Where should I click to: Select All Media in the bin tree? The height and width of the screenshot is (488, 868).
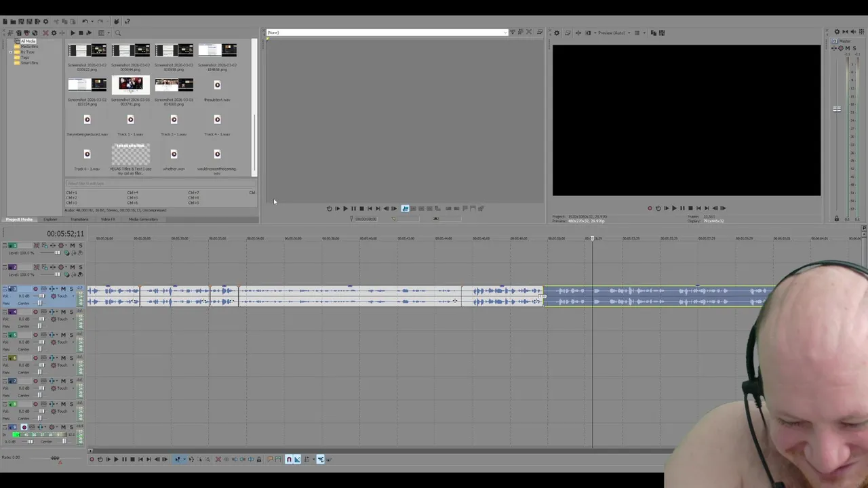tap(26, 41)
